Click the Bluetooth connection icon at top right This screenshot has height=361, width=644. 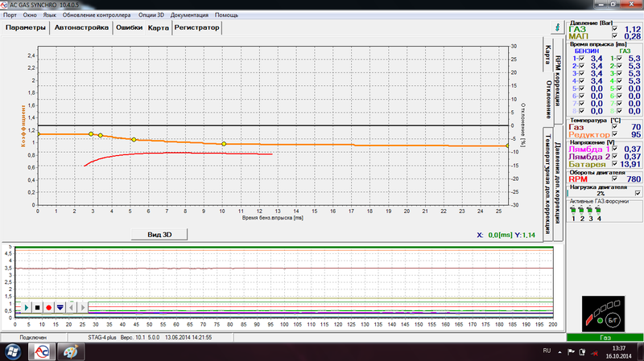(x=555, y=26)
